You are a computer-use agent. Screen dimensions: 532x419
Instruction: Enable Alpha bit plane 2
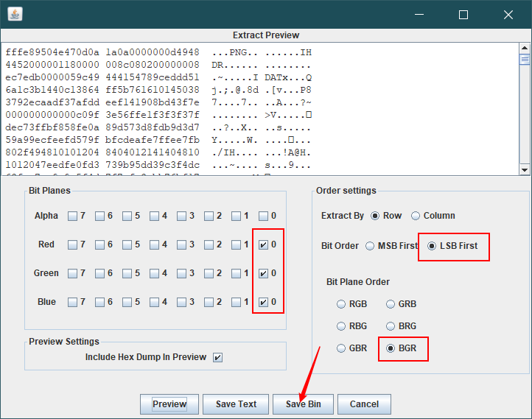[209, 216]
